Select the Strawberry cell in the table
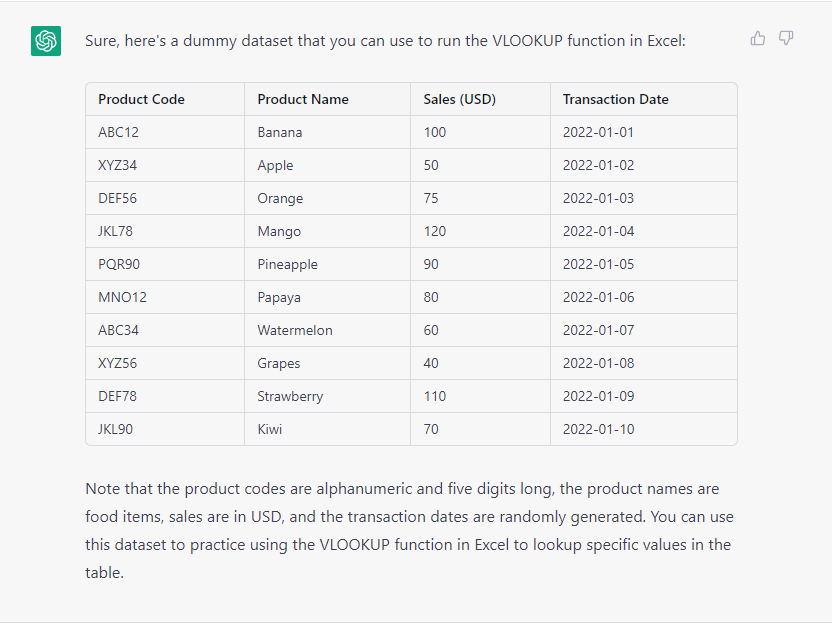This screenshot has height=628, width=832. tap(290, 396)
